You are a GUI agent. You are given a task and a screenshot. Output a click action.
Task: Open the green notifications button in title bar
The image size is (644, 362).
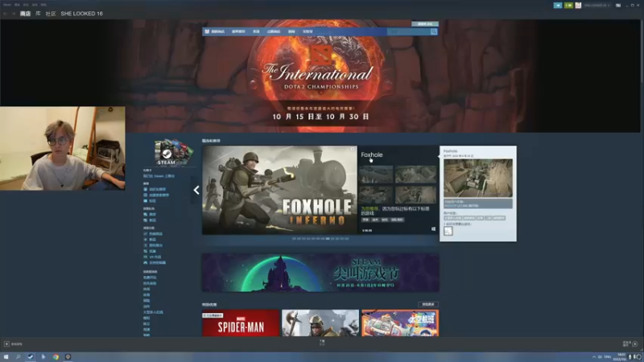568,6
